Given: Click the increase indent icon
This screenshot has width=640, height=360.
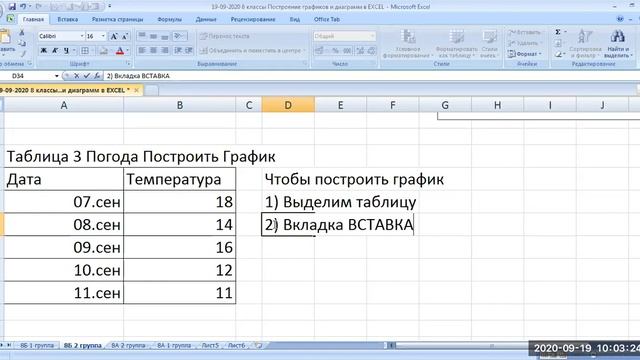Looking at the screenshot, I should click(189, 51).
